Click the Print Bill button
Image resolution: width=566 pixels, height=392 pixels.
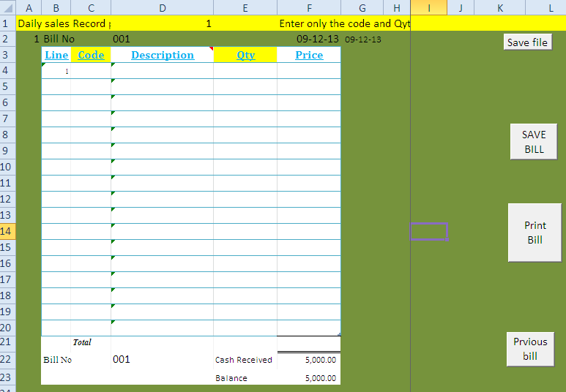(535, 233)
